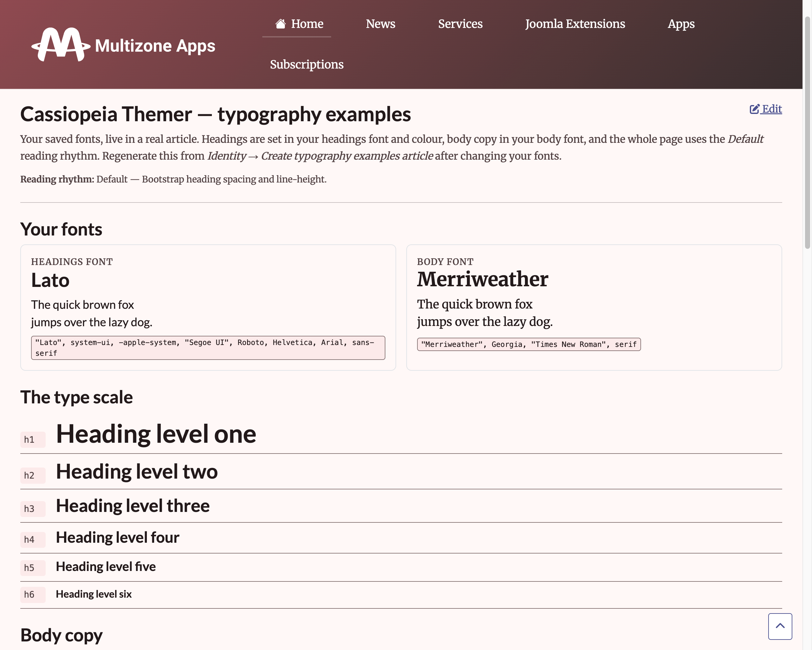Image resolution: width=812 pixels, height=650 pixels.
Task: Click the Edit pencil icon
Action: tap(754, 109)
